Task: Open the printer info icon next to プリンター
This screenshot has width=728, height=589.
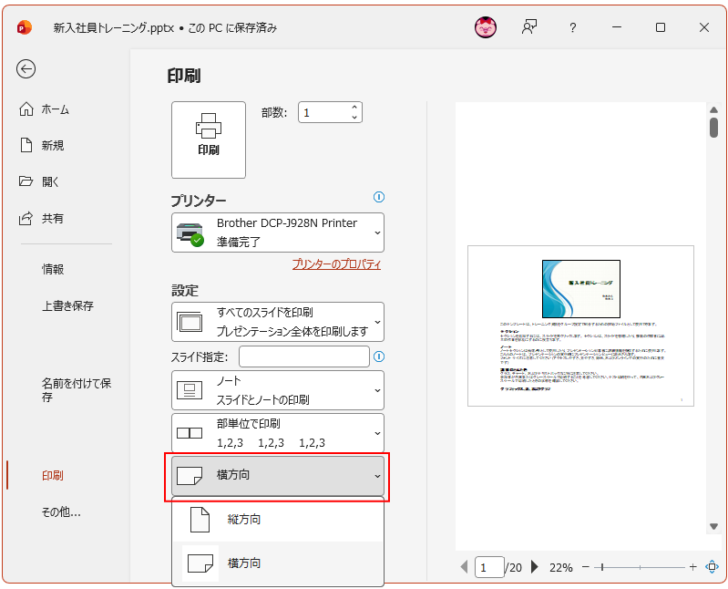Action: (x=378, y=198)
